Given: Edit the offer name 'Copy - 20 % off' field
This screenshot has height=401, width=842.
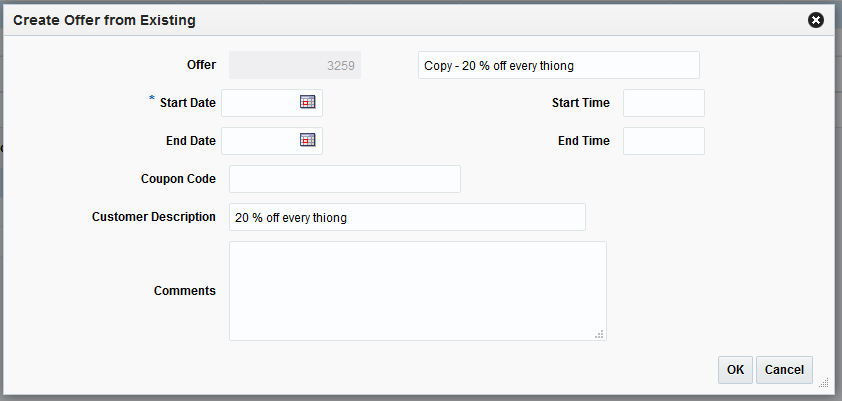Looking at the screenshot, I should point(558,65).
